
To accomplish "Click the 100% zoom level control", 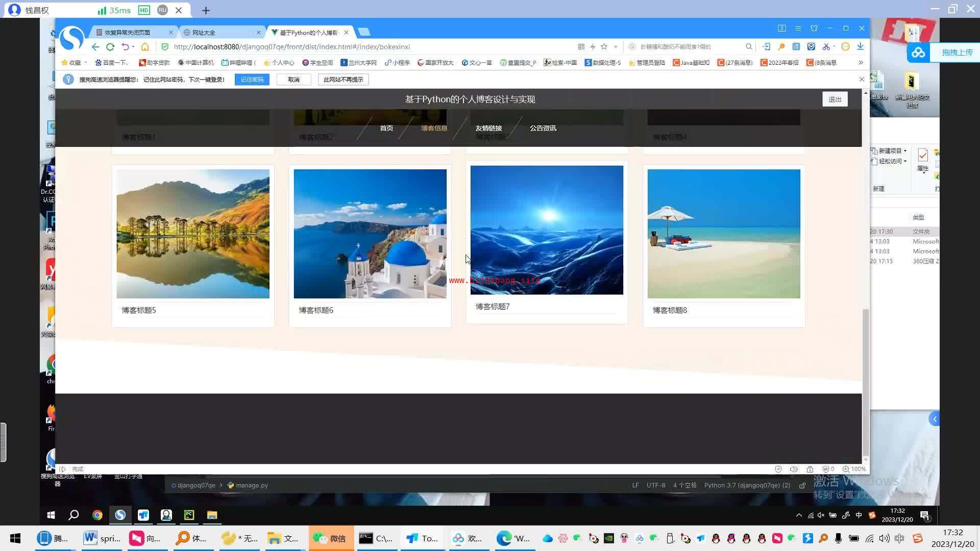I will pos(854,469).
